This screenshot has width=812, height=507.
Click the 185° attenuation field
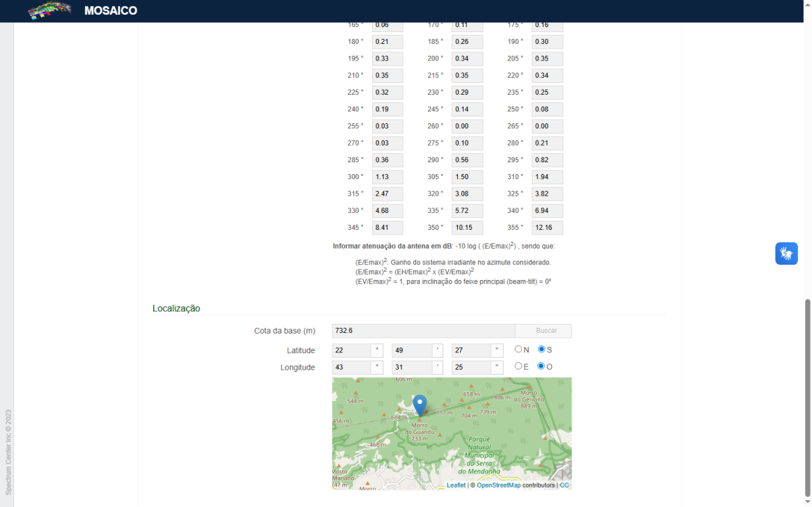tap(467, 42)
